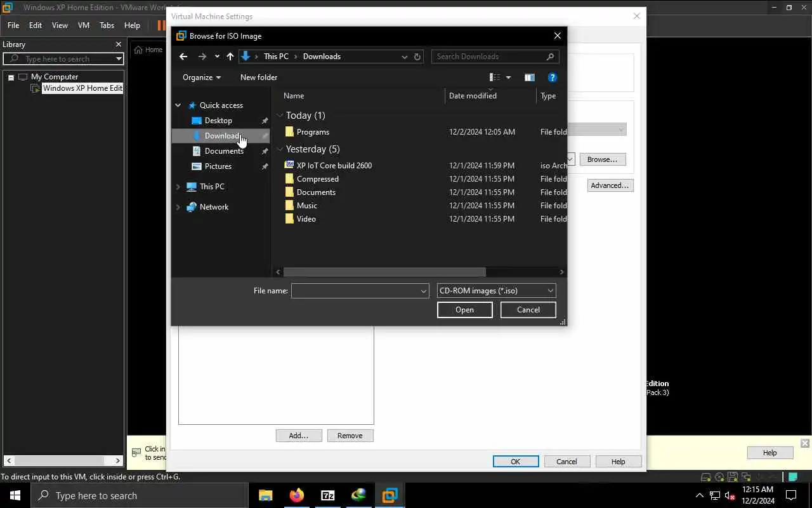Click the Advanced... button

click(x=610, y=185)
